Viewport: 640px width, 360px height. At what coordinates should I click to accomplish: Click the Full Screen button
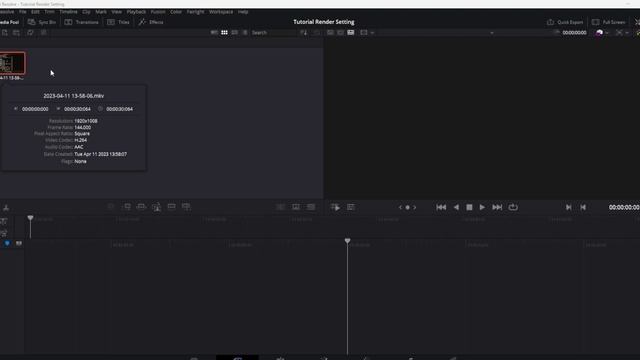[609, 22]
